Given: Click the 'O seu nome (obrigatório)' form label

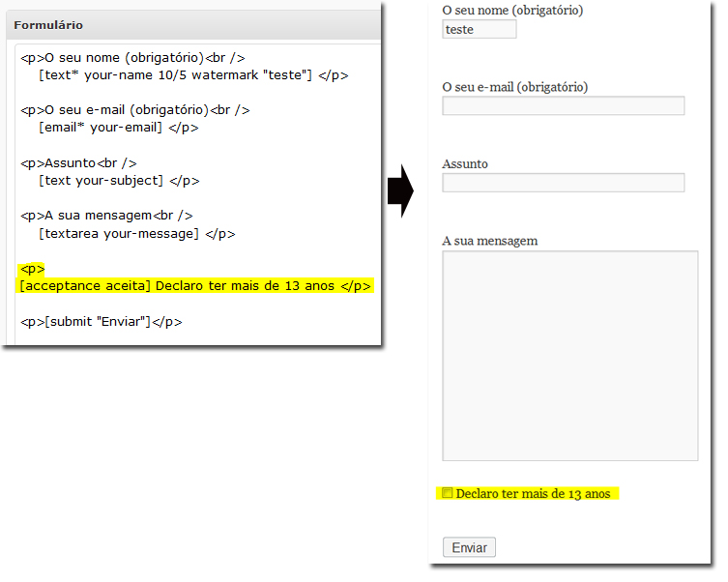Looking at the screenshot, I should click(x=512, y=11).
